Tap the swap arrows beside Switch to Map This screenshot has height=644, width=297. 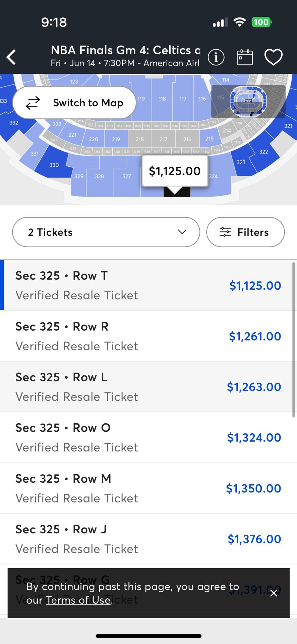33,103
